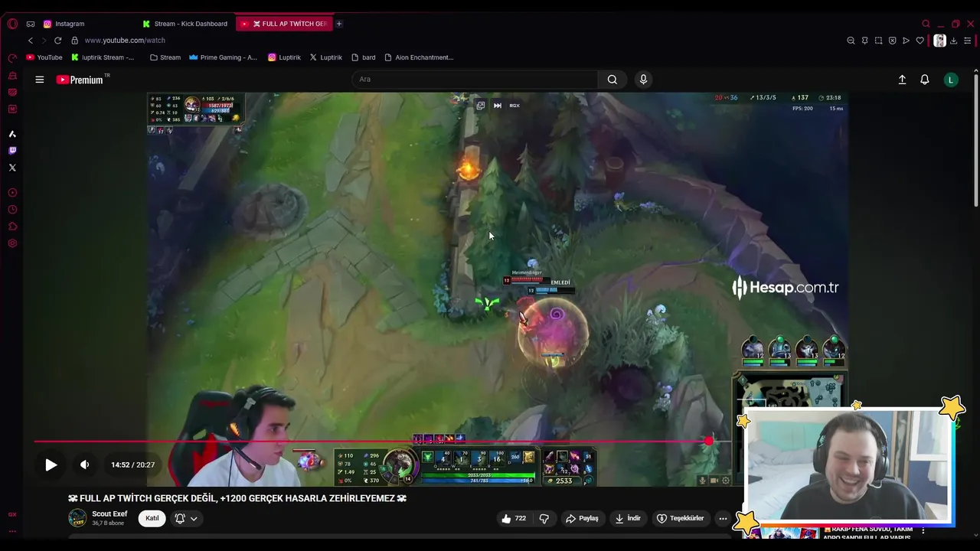The image size is (980, 551).
Task: Click the Teşekkürler thanks button
Action: coord(681,518)
